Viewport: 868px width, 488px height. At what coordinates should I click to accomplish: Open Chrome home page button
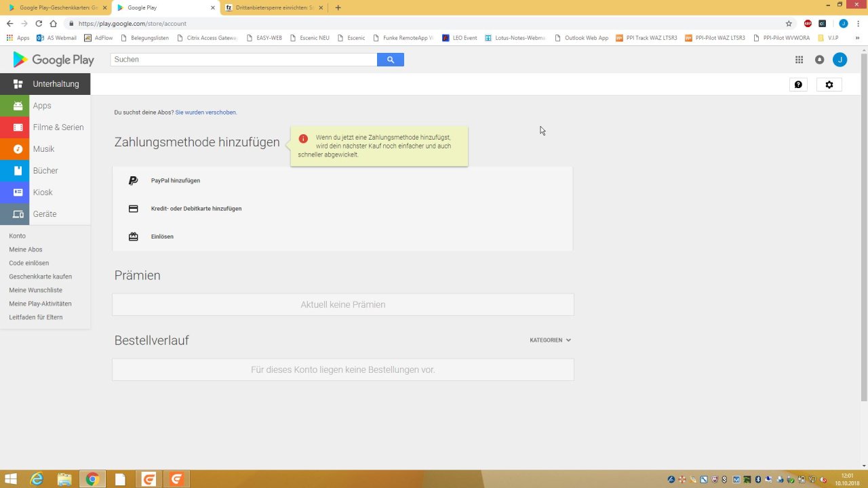(x=53, y=24)
